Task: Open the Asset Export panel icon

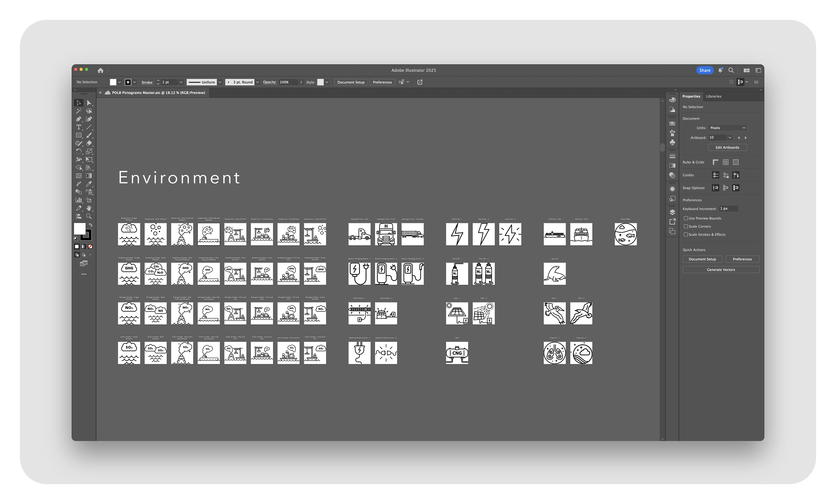Action: [x=672, y=222]
